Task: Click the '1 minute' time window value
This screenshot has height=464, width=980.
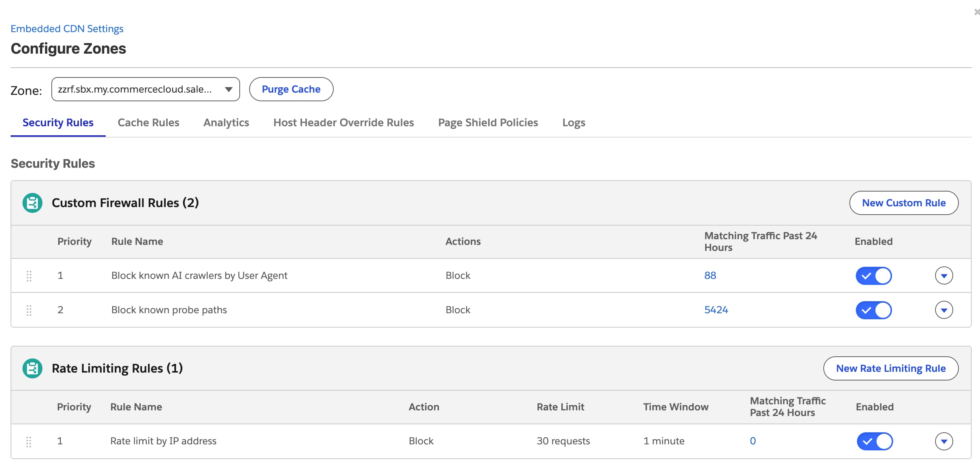Action: (664, 441)
